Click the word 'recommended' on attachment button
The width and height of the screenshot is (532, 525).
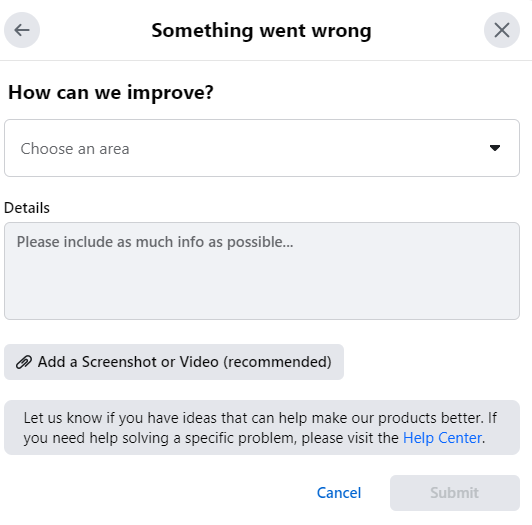[277, 362]
